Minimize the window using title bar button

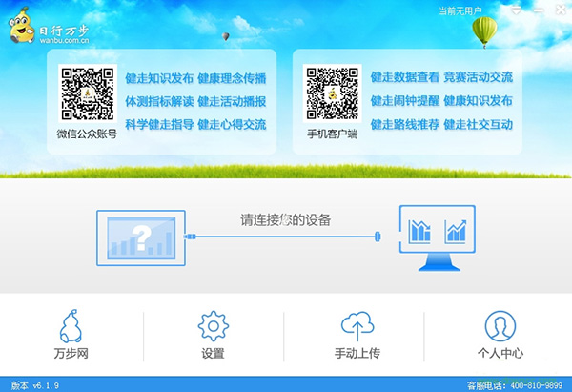pyautogui.click(x=538, y=10)
